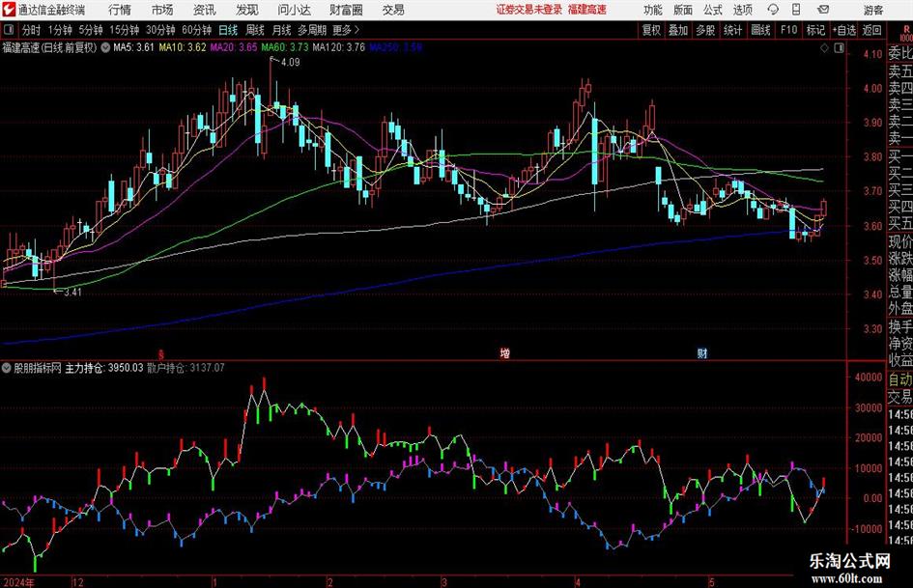The image size is (913, 588).
Task: Open the 公式 menu
Action: 713,10
